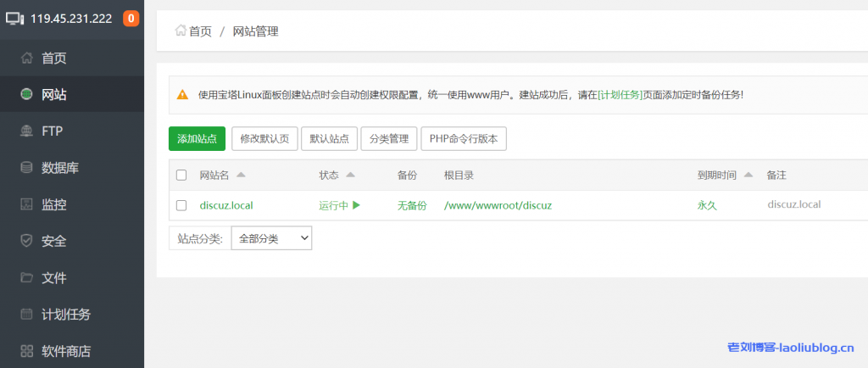Click the green 添加站点 button

(x=197, y=139)
